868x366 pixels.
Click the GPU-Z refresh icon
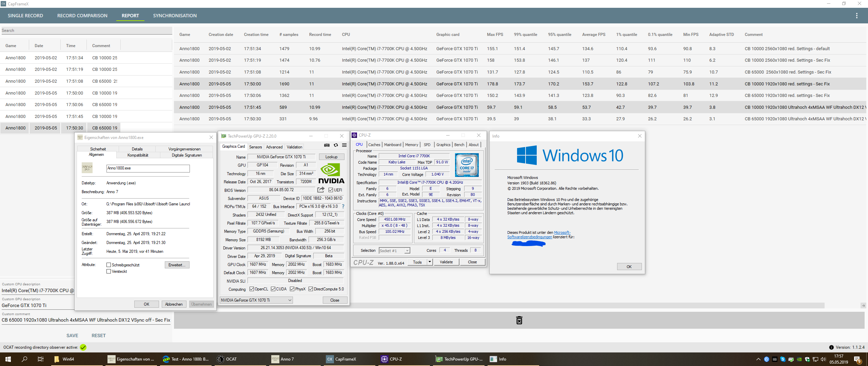[x=336, y=145]
